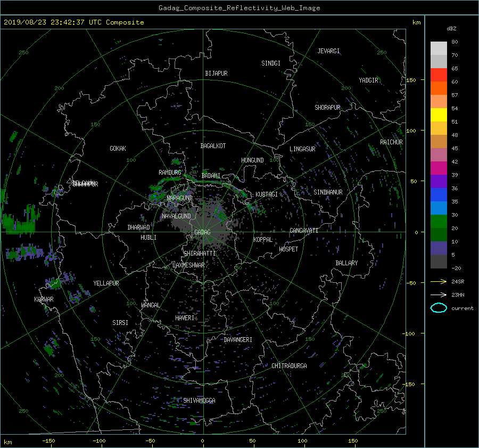The width and height of the screenshot is (479, 448).
Task: Click the LAXMESHWAR city label
Action: 188,265
